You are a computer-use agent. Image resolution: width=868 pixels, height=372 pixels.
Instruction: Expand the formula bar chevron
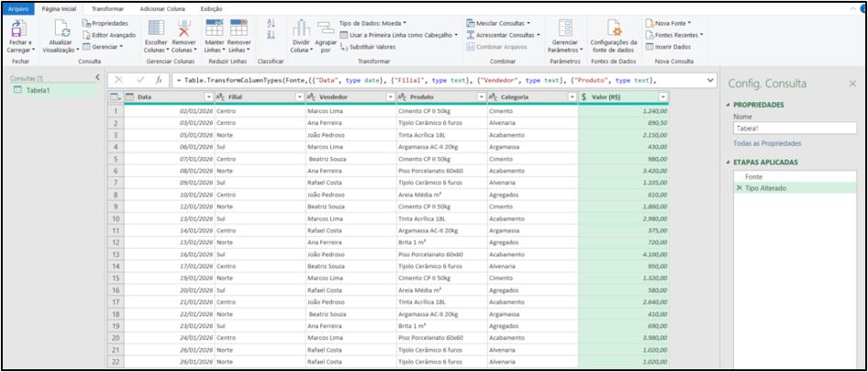710,81
